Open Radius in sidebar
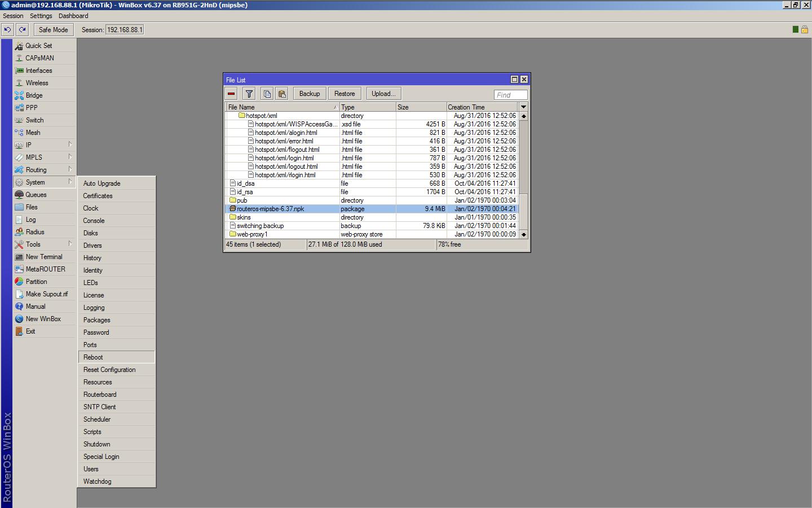Image resolution: width=812 pixels, height=508 pixels. point(45,232)
